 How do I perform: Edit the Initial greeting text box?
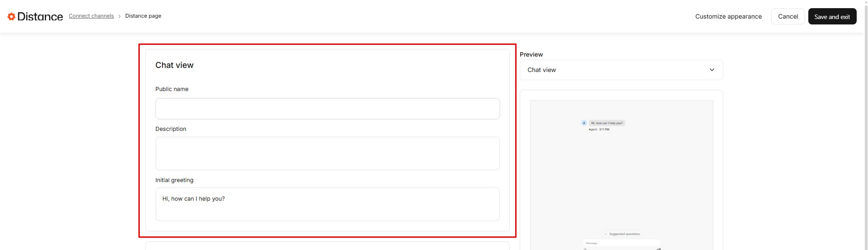[327, 204]
